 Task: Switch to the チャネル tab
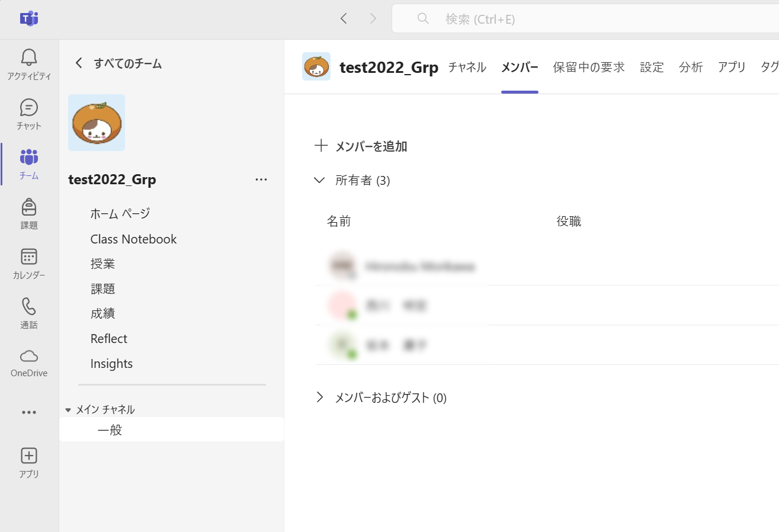click(x=467, y=67)
